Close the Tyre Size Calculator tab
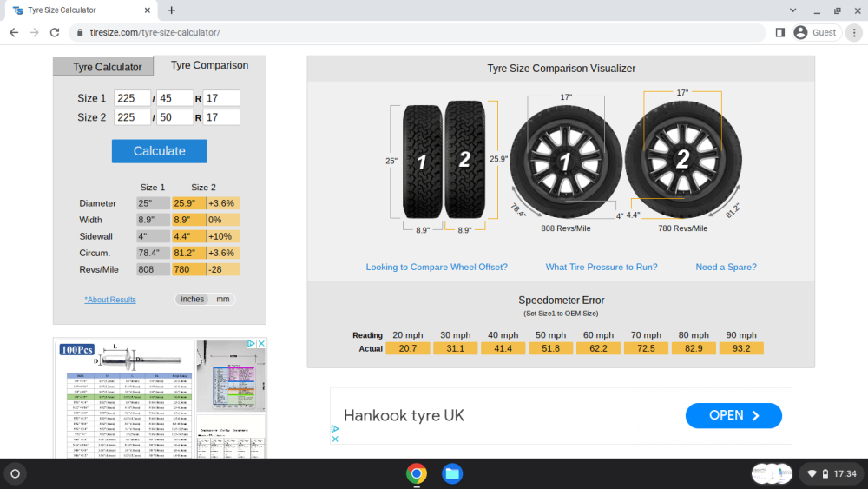The image size is (868, 489). click(148, 10)
